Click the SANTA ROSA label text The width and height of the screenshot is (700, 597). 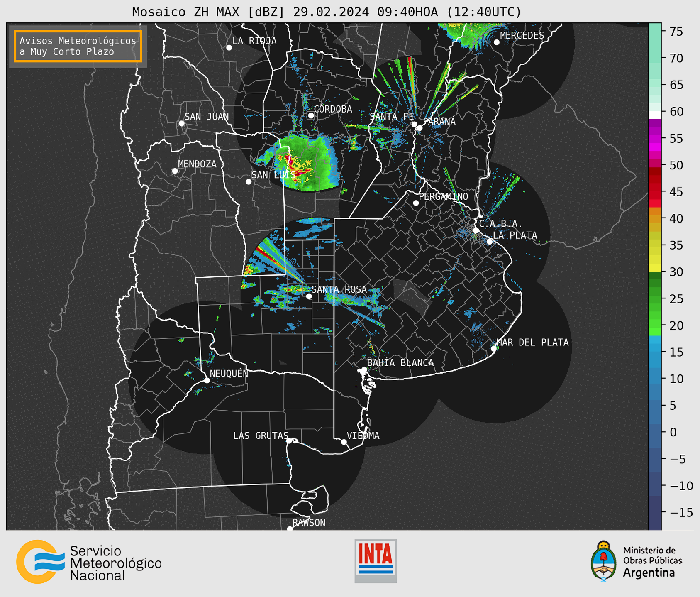click(x=339, y=289)
